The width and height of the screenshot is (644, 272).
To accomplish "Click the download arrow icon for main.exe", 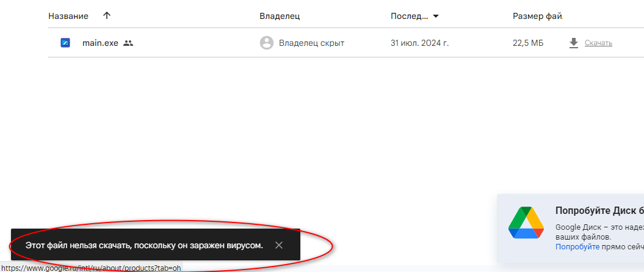I will (574, 43).
